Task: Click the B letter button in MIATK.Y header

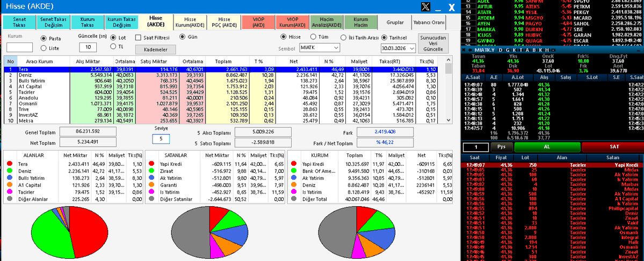Action: click(533, 50)
